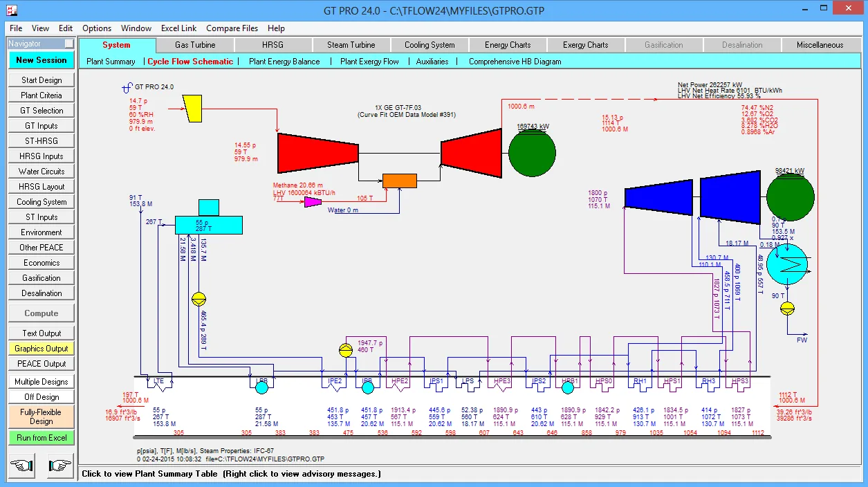Open the Options menu
This screenshot has width=868, height=487.
(97, 28)
